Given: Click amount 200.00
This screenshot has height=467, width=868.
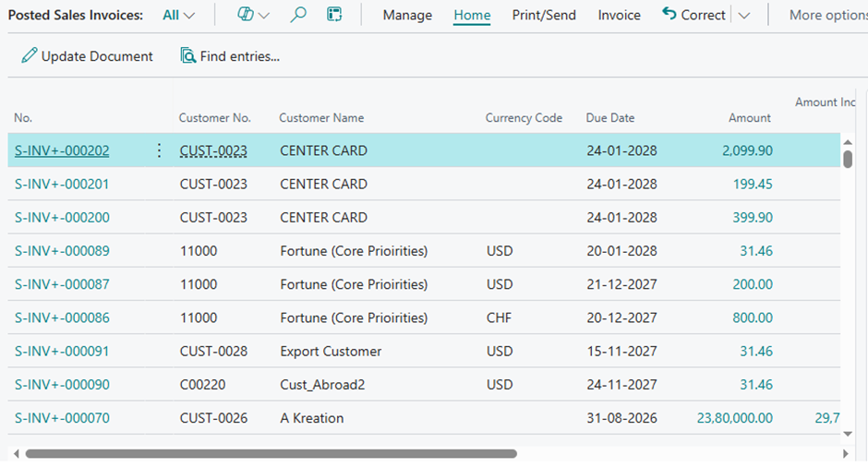Looking at the screenshot, I should point(753,284).
